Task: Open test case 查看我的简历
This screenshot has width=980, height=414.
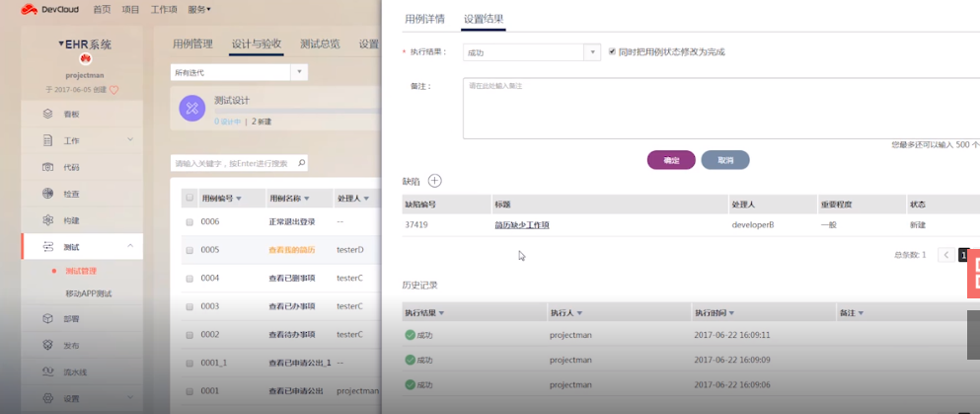Action: tap(292, 250)
